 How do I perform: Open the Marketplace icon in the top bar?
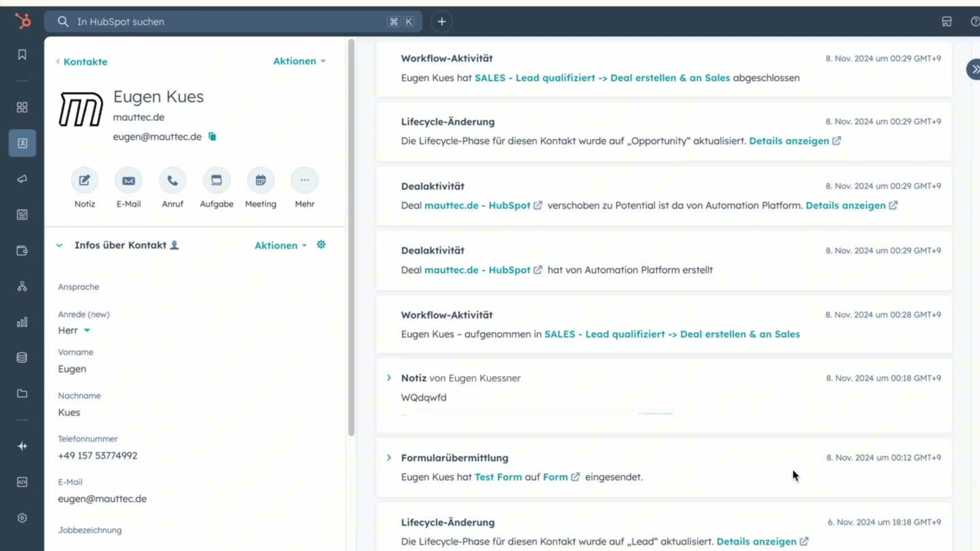click(x=947, y=21)
